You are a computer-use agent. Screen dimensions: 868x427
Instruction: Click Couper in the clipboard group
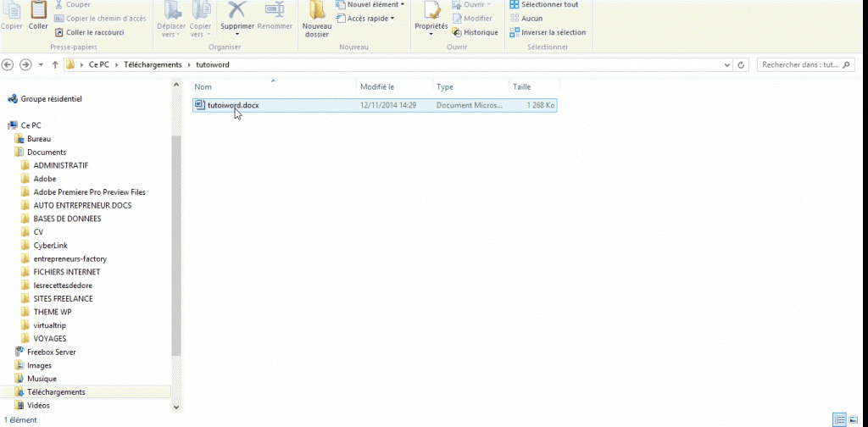[72, 4]
